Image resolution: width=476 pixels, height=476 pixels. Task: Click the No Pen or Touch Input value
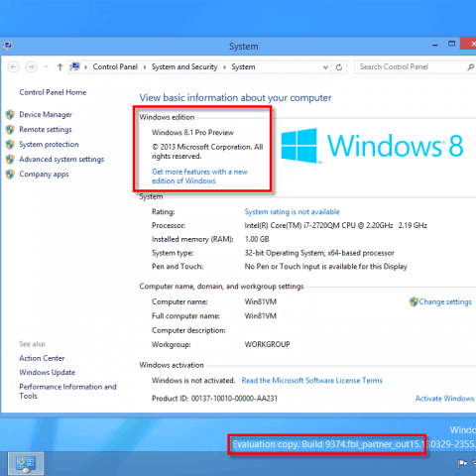pos(326,267)
